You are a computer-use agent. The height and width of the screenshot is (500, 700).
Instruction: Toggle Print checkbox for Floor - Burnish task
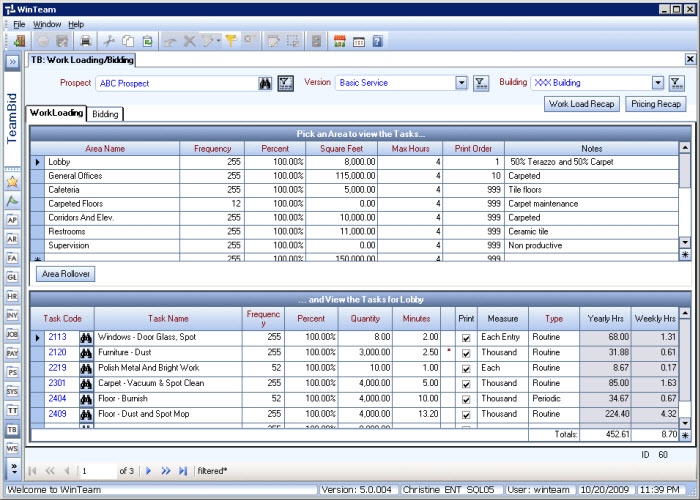click(x=466, y=400)
